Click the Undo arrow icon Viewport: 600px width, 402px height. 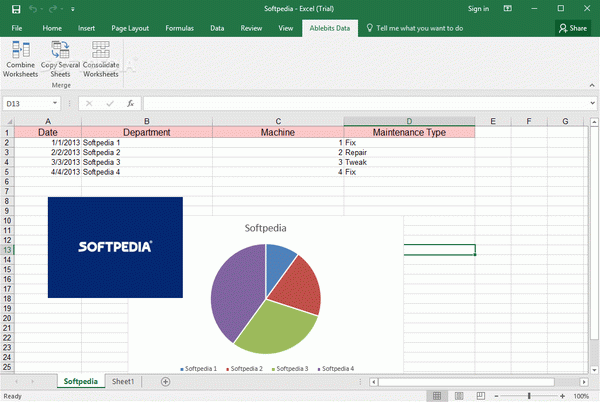pyautogui.click(x=33, y=9)
